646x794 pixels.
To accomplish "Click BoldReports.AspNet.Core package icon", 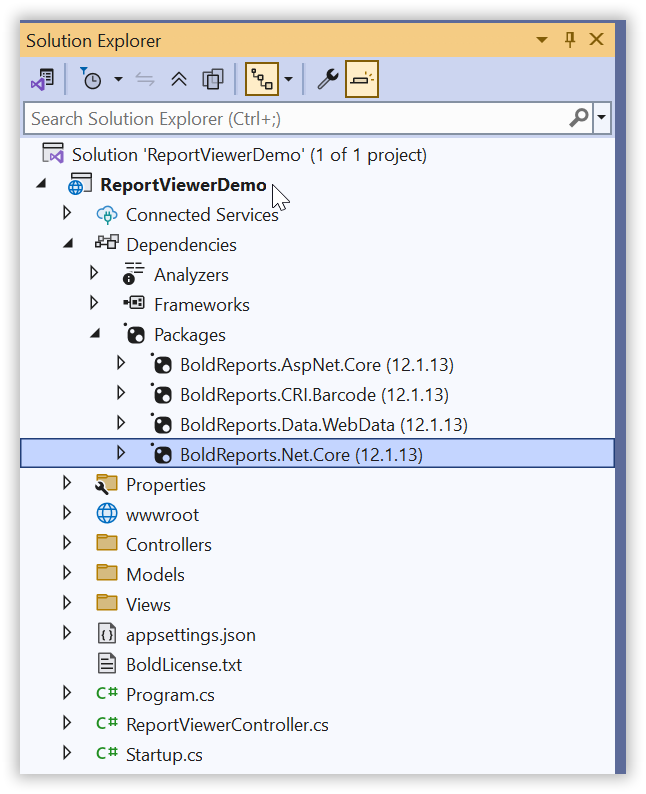I will pyautogui.click(x=162, y=364).
